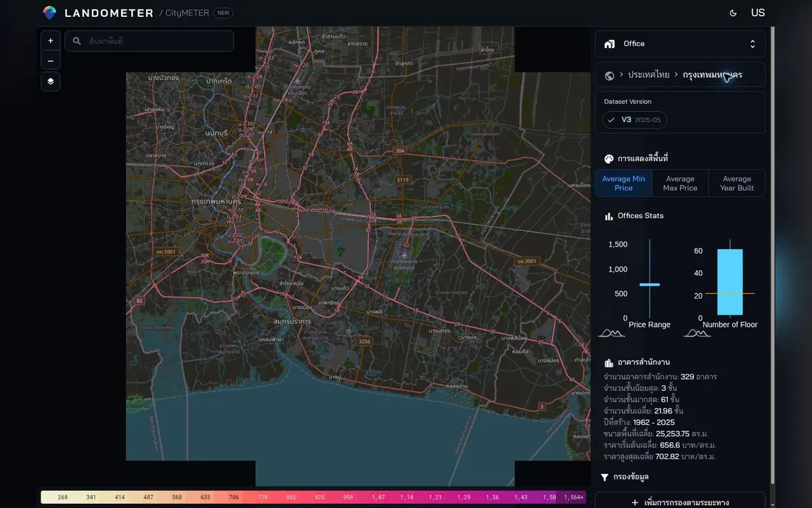Choose dataset version V3 2025-05
Image resolution: width=812 pixels, height=508 pixels.
[x=635, y=120]
